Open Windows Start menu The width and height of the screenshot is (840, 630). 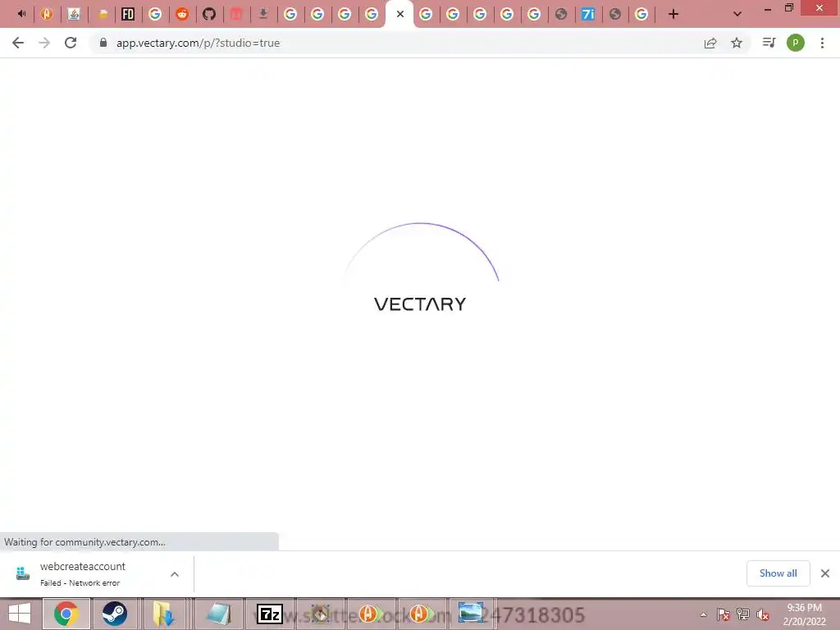tap(20, 614)
